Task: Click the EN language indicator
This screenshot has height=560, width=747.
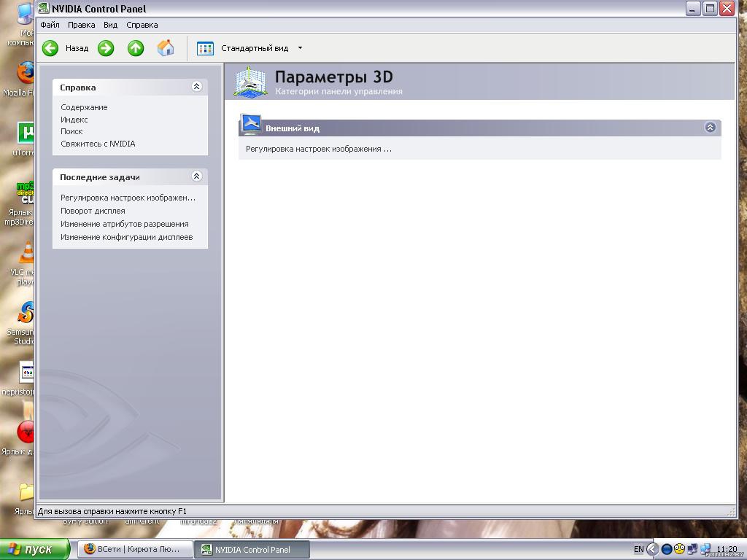Action: pyautogui.click(x=639, y=550)
